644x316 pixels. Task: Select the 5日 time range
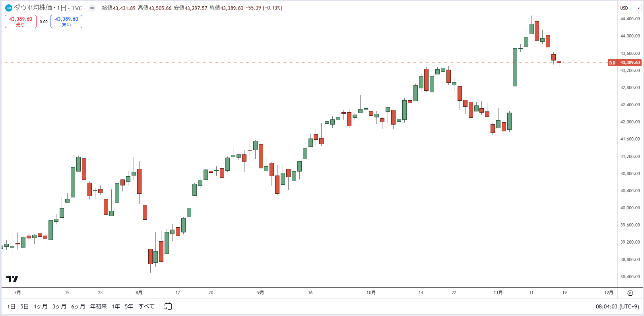point(25,306)
